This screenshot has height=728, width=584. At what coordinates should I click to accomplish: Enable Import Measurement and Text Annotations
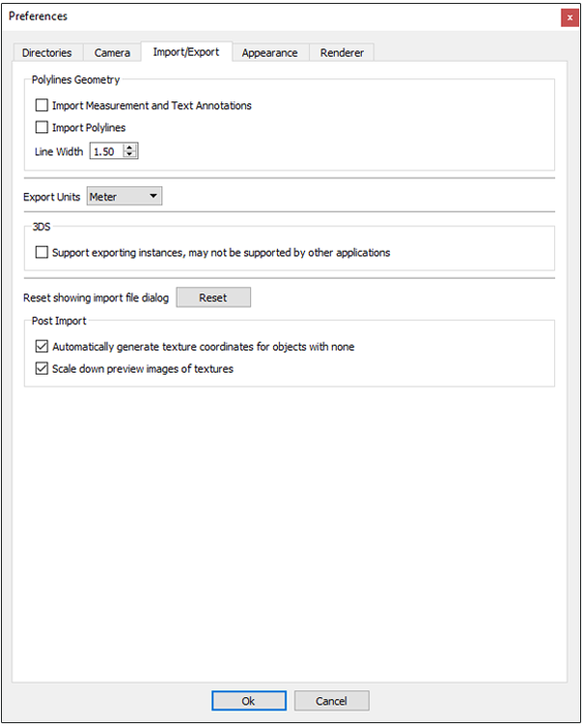[x=42, y=105]
